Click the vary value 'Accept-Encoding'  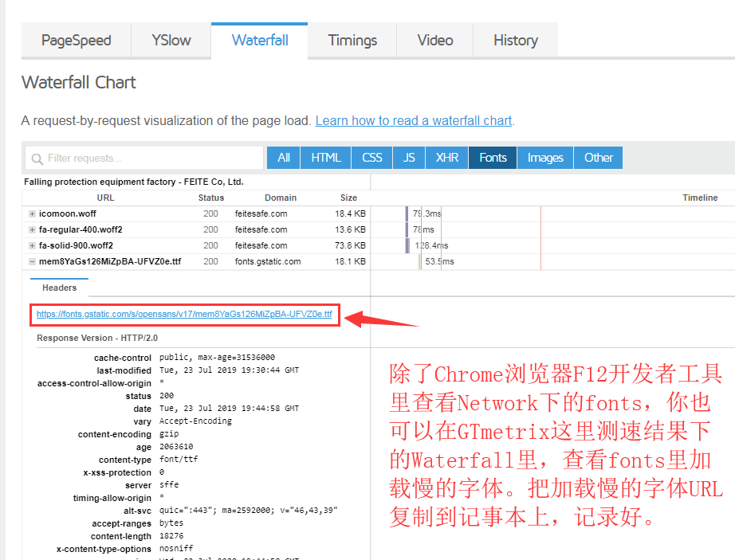(x=195, y=421)
